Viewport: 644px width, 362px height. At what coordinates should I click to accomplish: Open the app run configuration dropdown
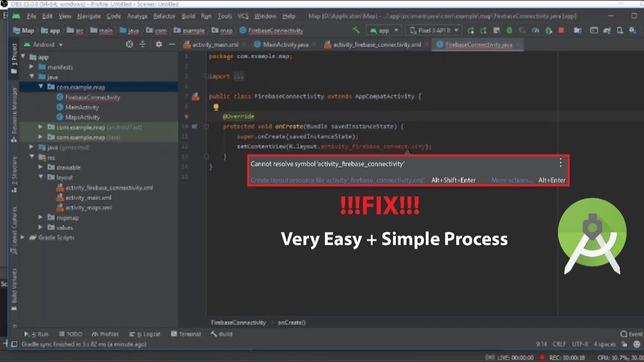[x=384, y=30]
